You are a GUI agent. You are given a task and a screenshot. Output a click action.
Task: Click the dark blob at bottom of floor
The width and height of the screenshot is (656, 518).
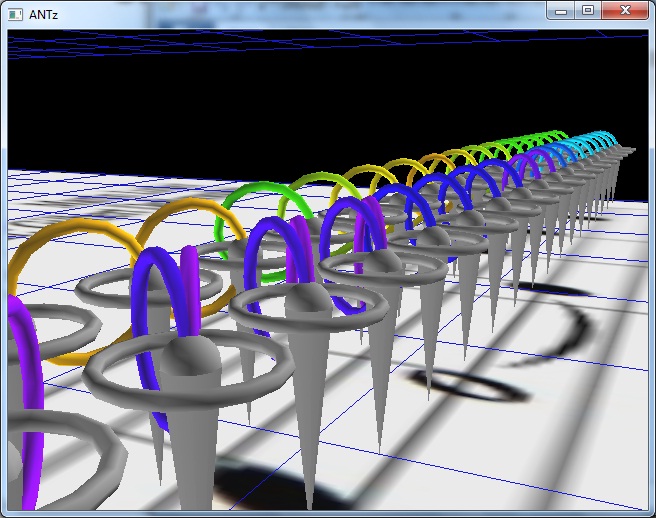[x=260, y=485]
